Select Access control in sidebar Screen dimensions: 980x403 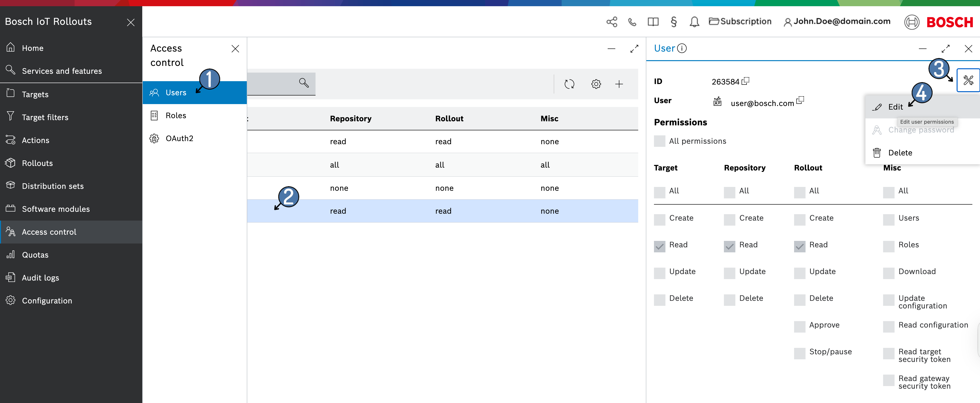(71, 232)
